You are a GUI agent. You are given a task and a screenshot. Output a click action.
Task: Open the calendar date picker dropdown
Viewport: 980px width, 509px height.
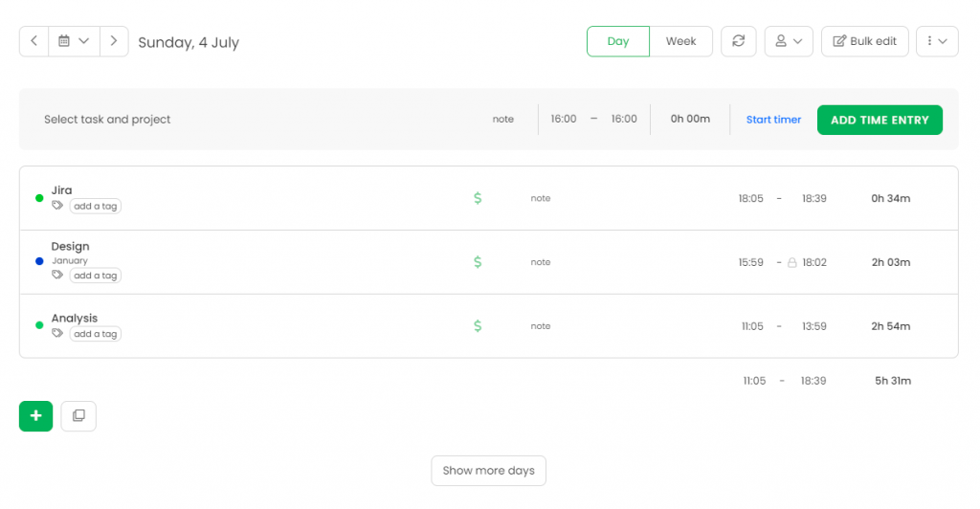(x=73, y=41)
